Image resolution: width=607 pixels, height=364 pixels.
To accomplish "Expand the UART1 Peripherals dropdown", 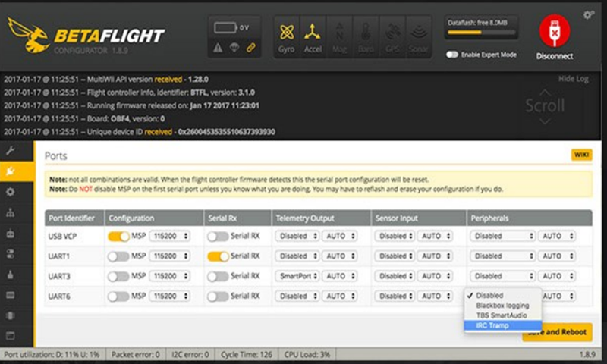I will (504, 256).
